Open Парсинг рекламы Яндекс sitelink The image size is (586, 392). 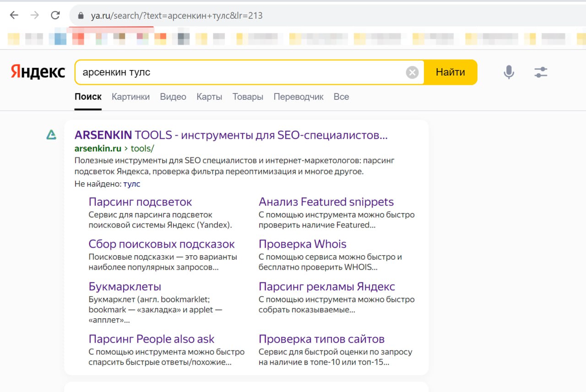click(327, 287)
